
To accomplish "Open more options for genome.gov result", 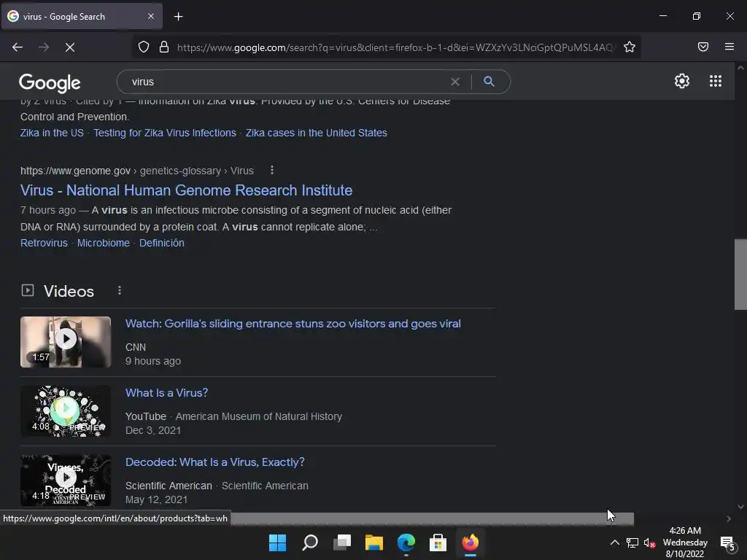I will pos(271,170).
